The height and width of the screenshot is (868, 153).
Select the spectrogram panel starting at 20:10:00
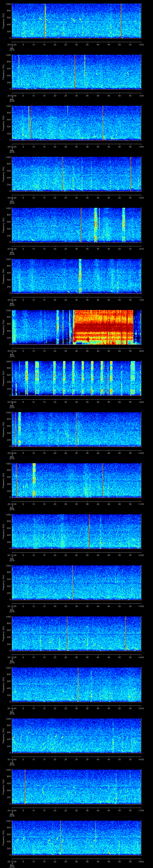(76, 481)
